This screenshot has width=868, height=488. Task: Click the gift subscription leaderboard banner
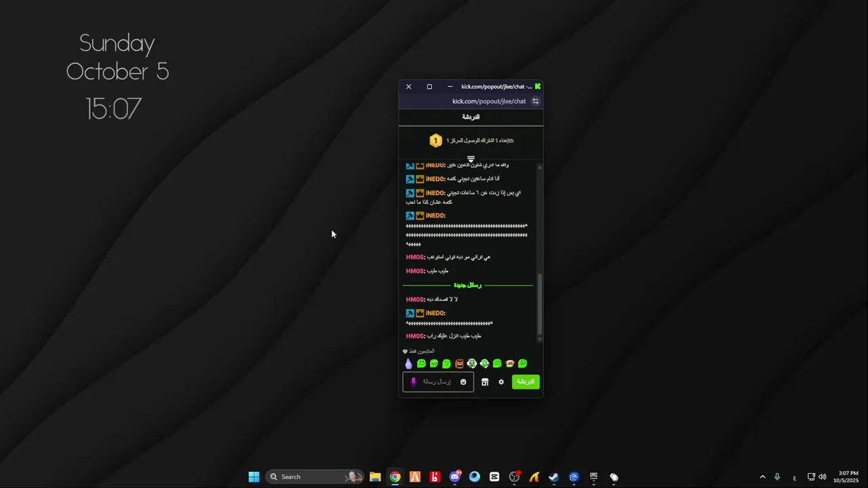(471, 141)
